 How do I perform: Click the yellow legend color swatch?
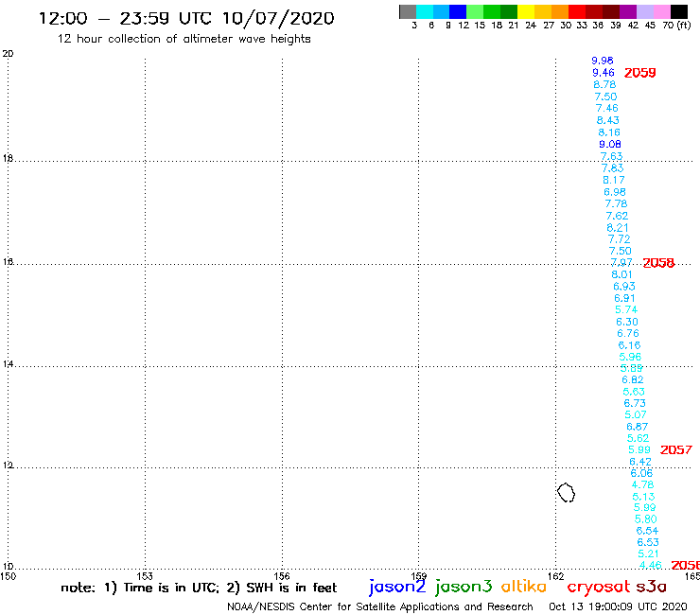click(x=526, y=11)
